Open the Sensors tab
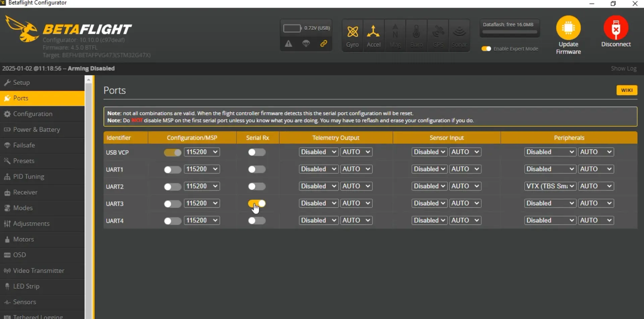This screenshot has height=319, width=644. (42, 302)
